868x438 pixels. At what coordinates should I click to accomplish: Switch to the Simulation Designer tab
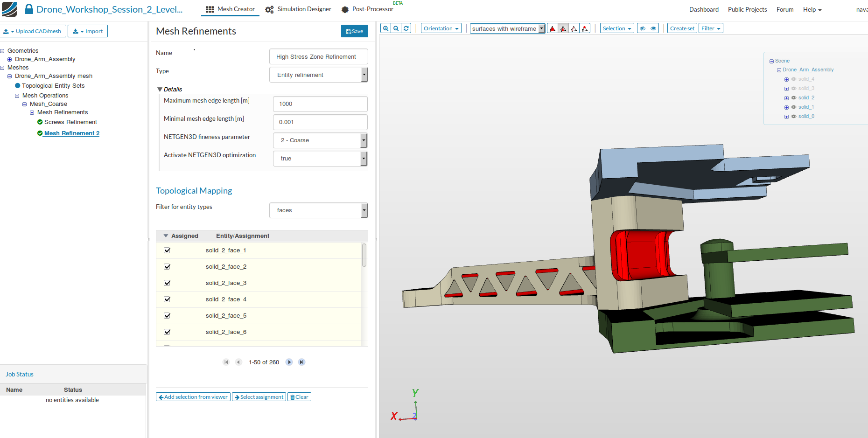(298, 9)
